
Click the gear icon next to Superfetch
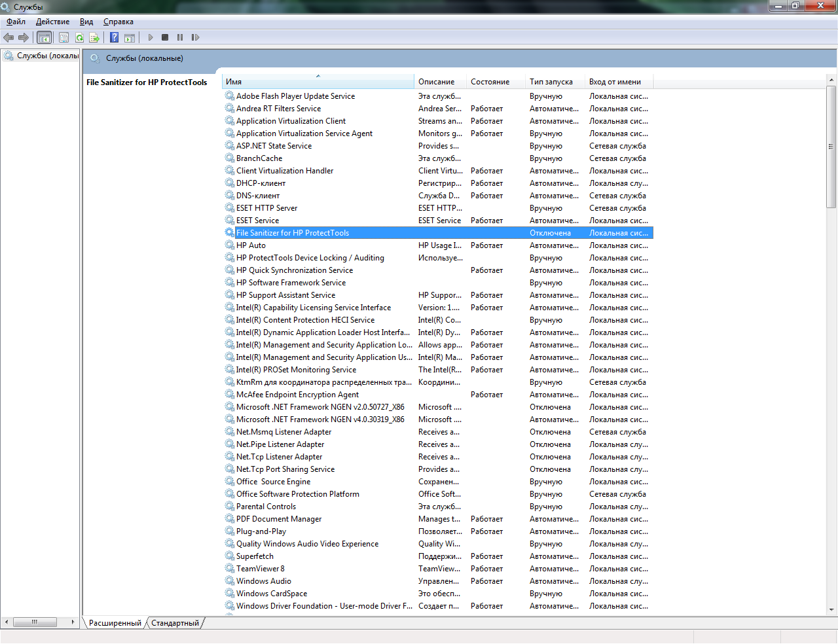pos(230,556)
